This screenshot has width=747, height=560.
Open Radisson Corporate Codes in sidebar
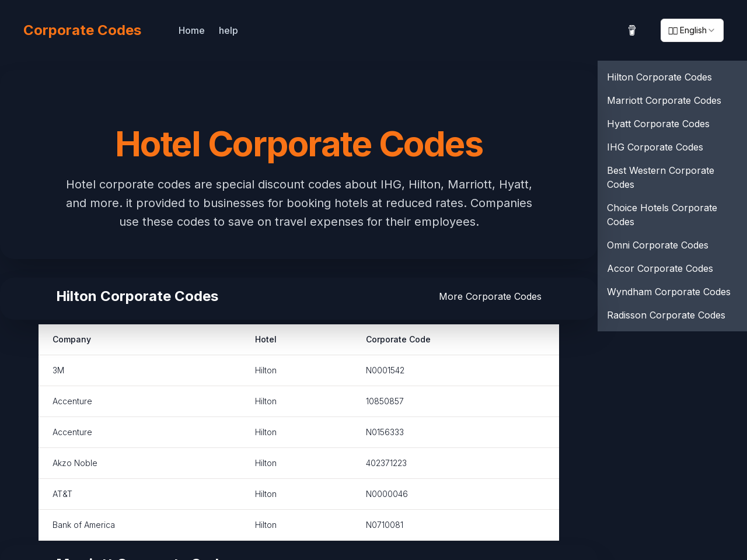coord(666,314)
